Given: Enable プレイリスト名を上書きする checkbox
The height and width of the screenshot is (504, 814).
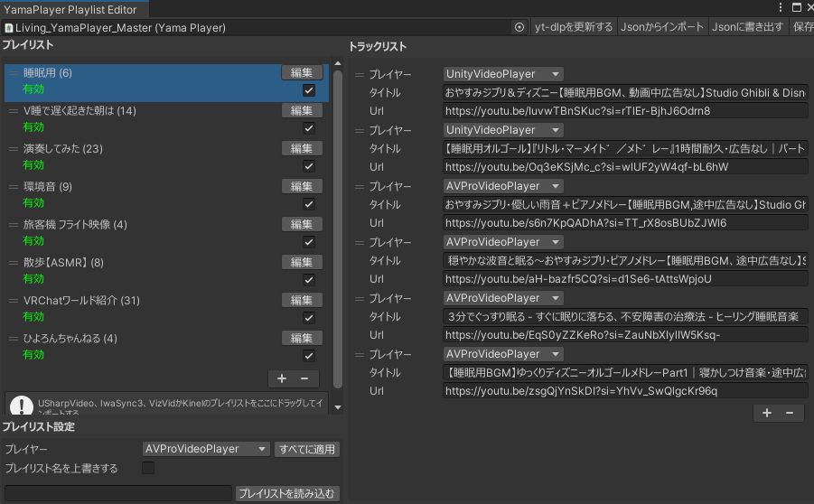Looking at the screenshot, I should 148,468.
